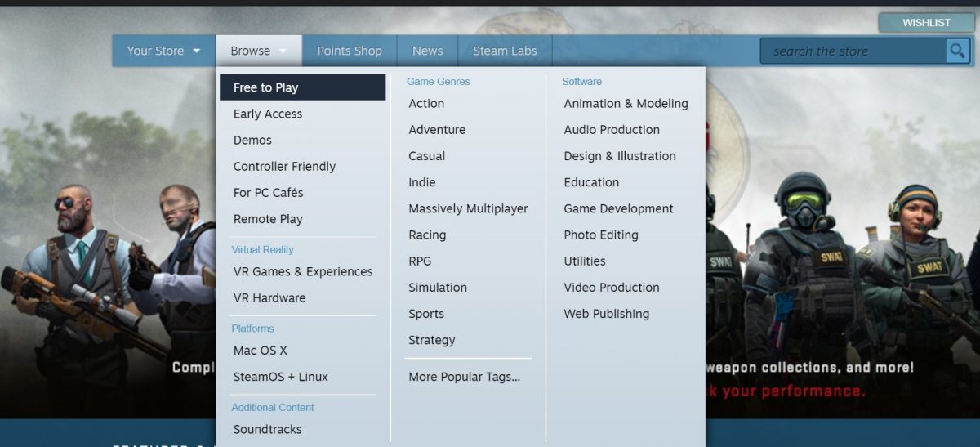
Task: Open Soundtracks under Additional Content
Action: click(267, 429)
